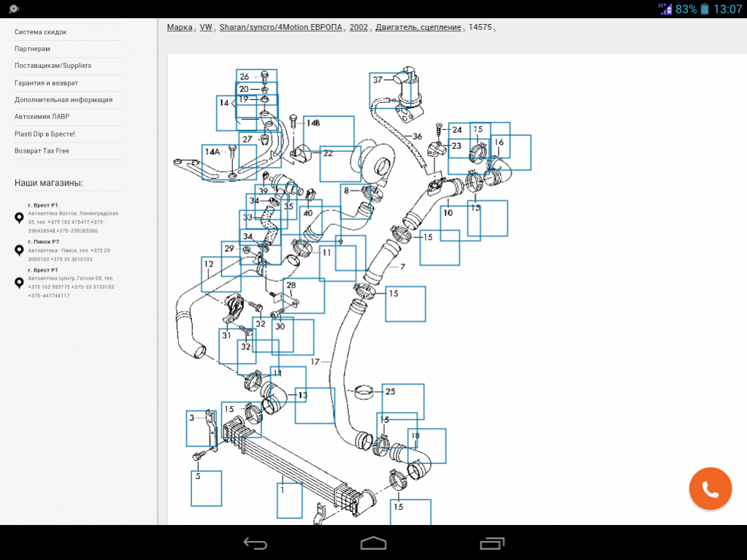Tap the orange phone call button
747x560 pixels.
(710, 488)
